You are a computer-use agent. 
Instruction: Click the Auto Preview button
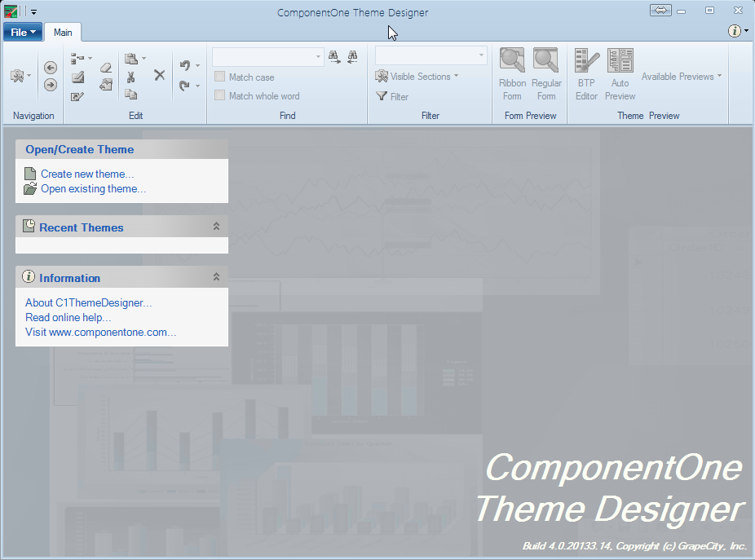(x=620, y=75)
